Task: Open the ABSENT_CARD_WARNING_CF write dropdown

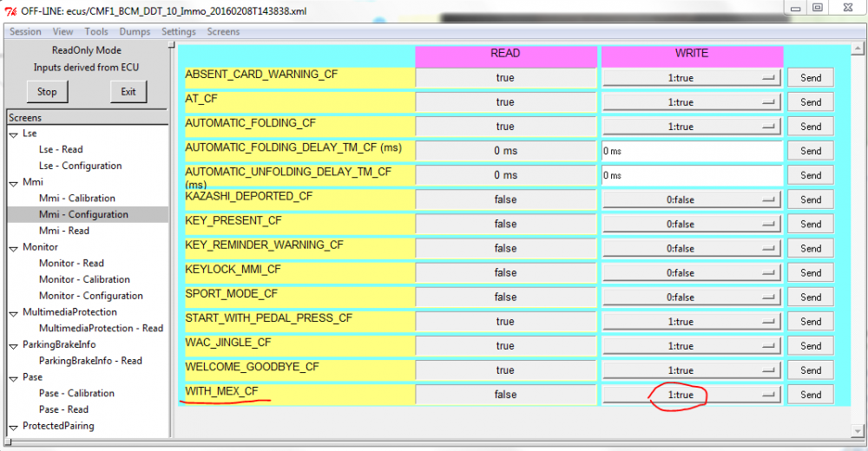Action: (x=692, y=78)
